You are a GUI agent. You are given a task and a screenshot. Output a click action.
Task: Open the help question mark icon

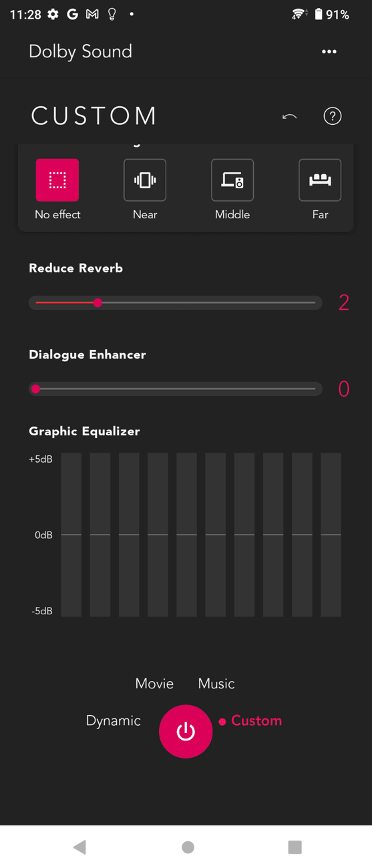(333, 116)
